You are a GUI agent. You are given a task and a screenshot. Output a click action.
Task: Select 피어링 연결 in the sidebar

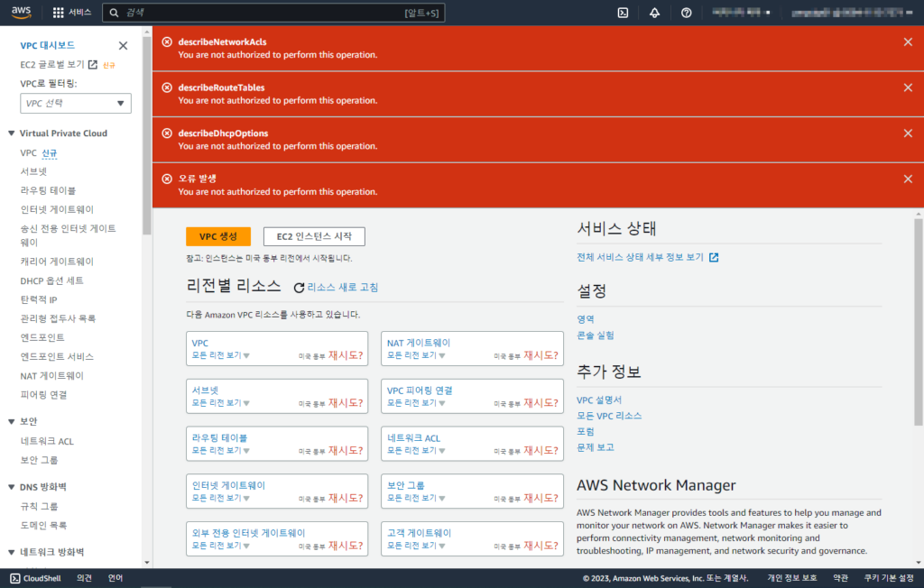click(43, 395)
